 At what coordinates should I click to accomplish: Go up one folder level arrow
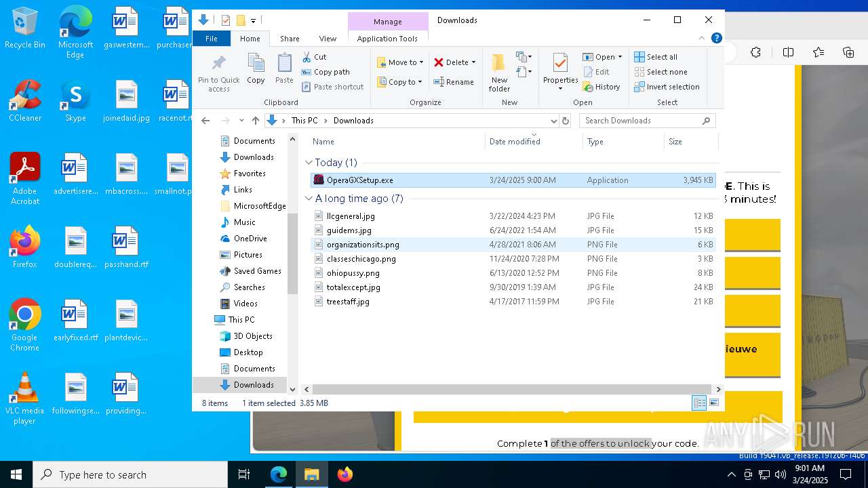click(x=255, y=121)
